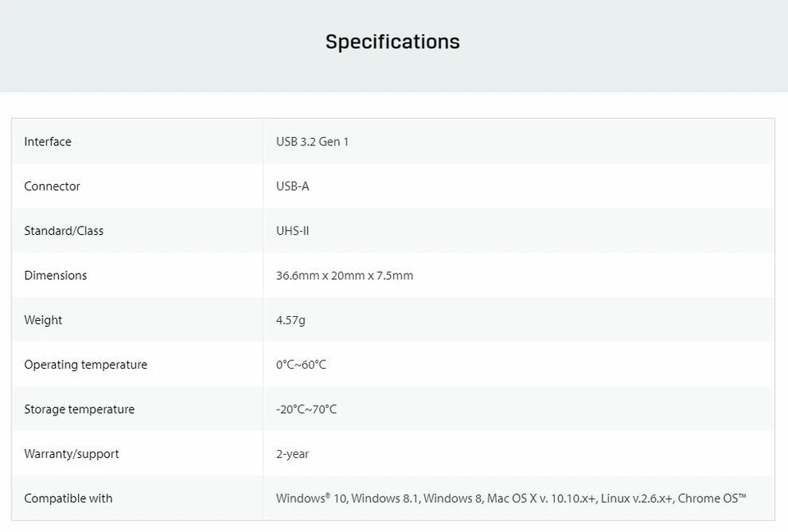Click the Standard/Class row label
788x532 pixels.
pos(63,231)
